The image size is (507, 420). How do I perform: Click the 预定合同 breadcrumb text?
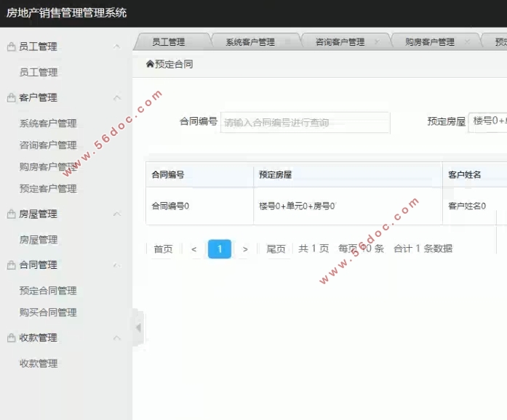pyautogui.click(x=174, y=64)
